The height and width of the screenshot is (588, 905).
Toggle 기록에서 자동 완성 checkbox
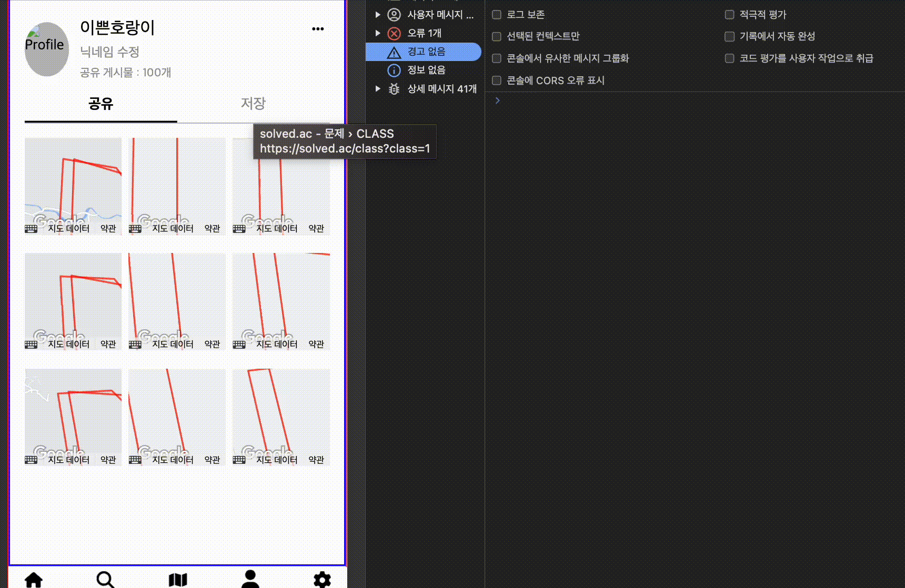[x=729, y=36]
